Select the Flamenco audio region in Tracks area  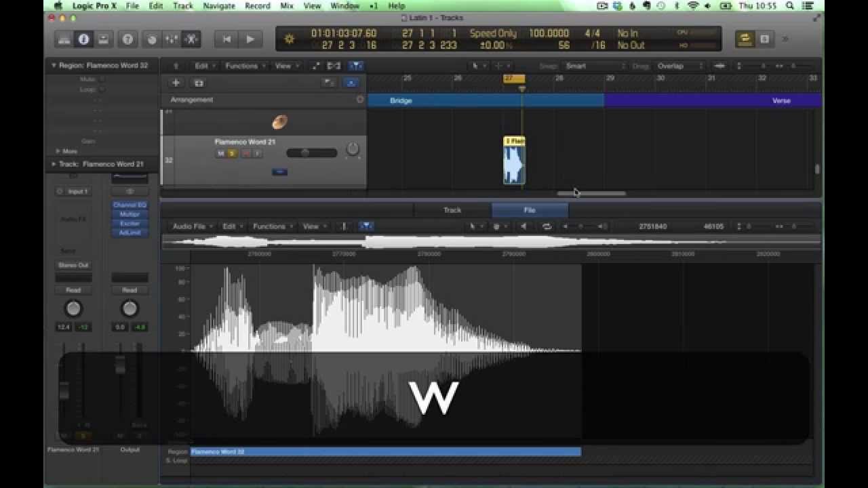point(514,161)
